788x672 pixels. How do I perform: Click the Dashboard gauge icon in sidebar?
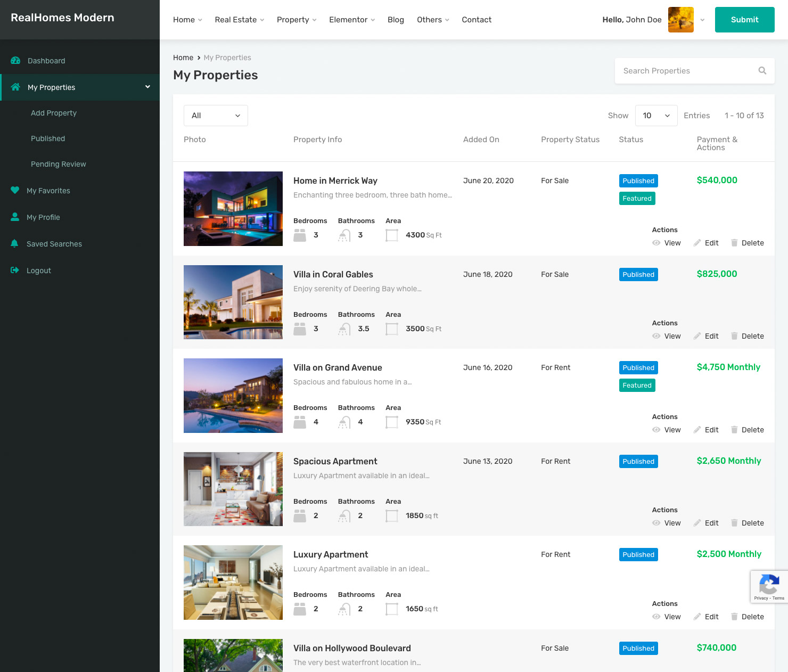click(x=15, y=61)
